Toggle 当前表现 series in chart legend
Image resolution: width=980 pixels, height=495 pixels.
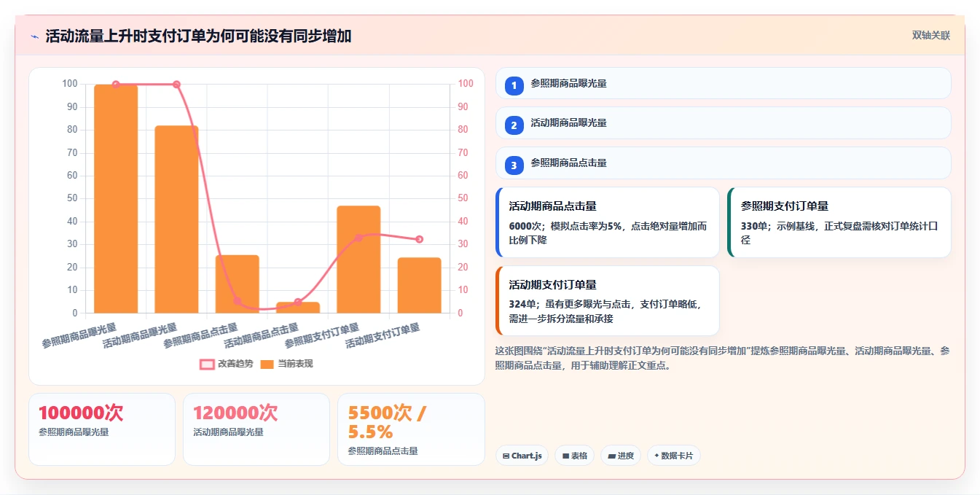tap(286, 364)
